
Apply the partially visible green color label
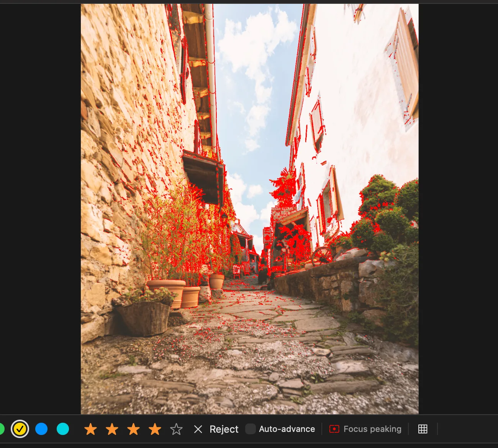2,429
